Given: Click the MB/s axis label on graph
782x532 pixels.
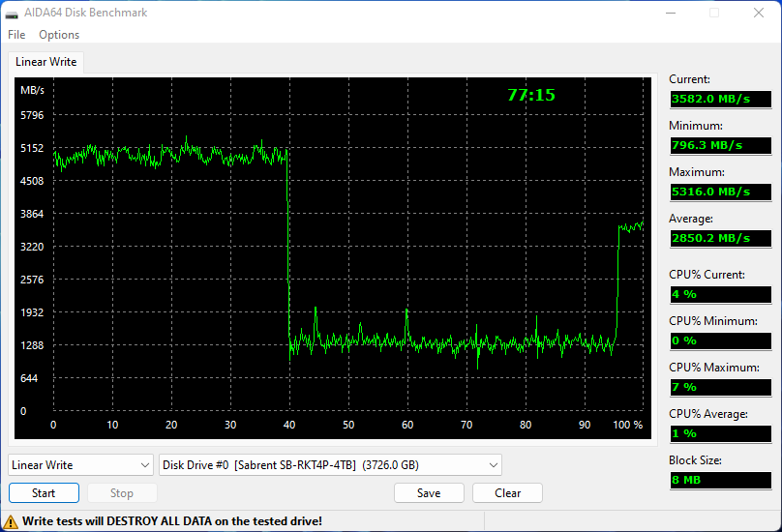Looking at the screenshot, I should pyautogui.click(x=32, y=90).
